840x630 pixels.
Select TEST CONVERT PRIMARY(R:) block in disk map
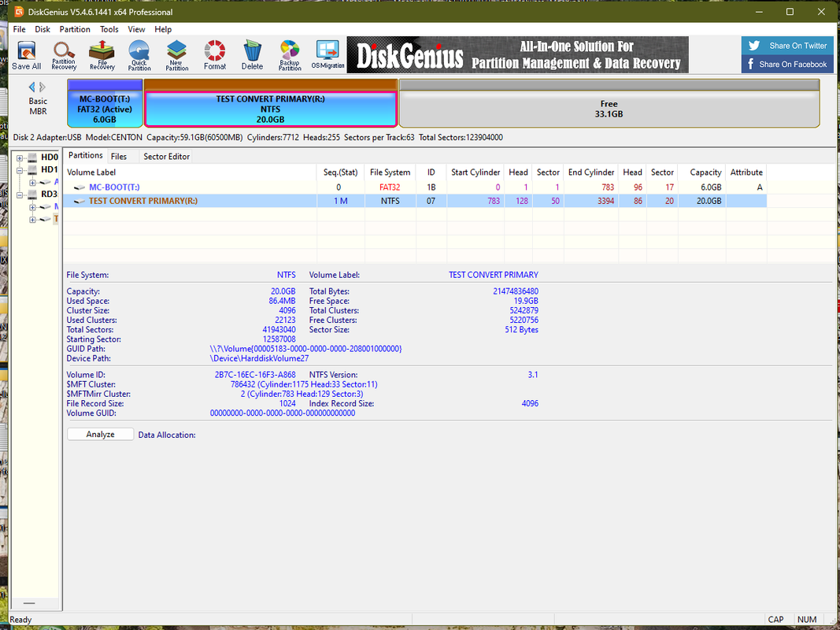pos(271,104)
